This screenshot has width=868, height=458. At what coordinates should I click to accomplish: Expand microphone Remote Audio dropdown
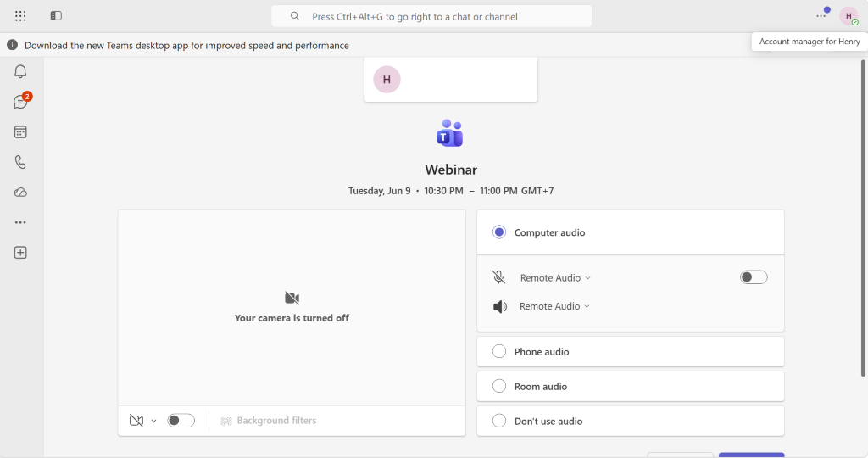click(555, 278)
